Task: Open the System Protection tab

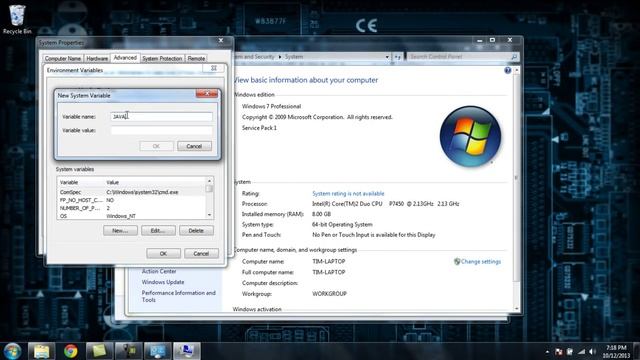Action: click(162, 59)
